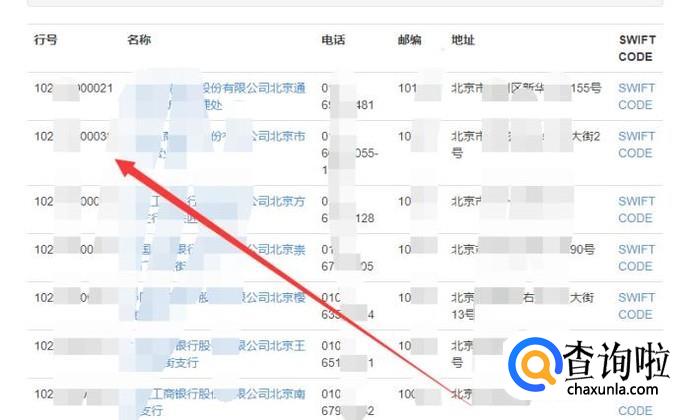
Task: Open SWIFT CODE link in 北京樱 branch row
Action: coord(636,305)
